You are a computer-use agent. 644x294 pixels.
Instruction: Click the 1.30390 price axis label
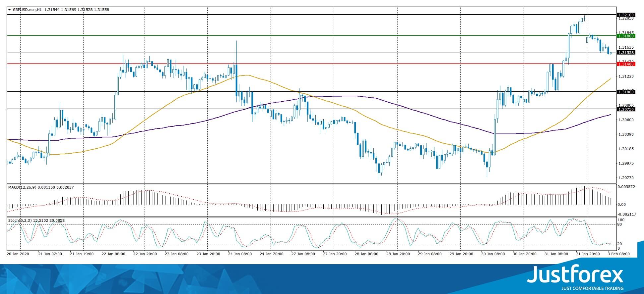626,134
